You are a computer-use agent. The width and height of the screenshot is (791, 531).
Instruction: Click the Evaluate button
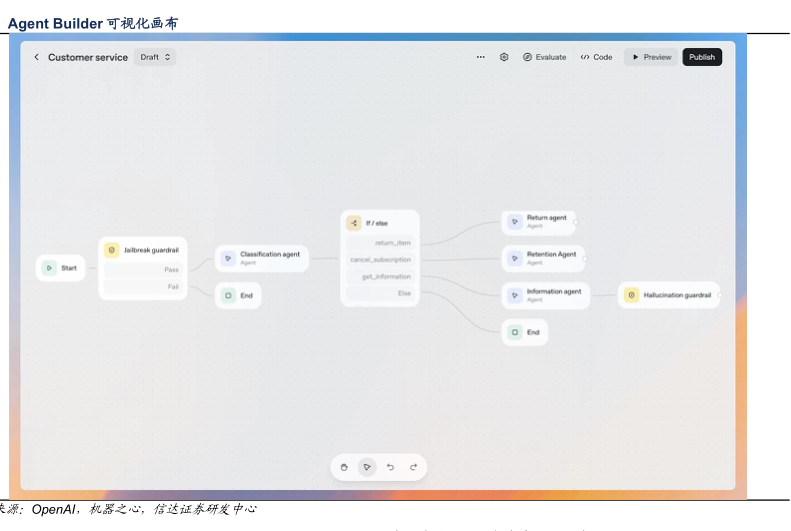click(x=544, y=57)
